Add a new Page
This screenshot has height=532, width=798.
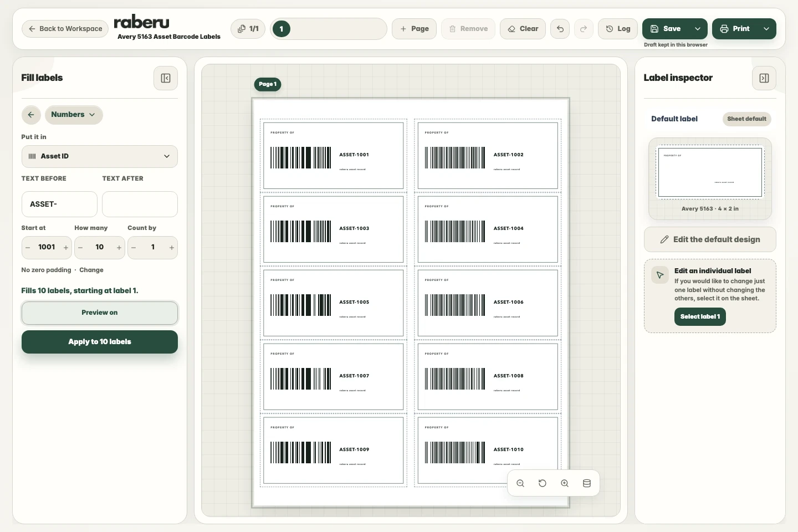(415, 29)
